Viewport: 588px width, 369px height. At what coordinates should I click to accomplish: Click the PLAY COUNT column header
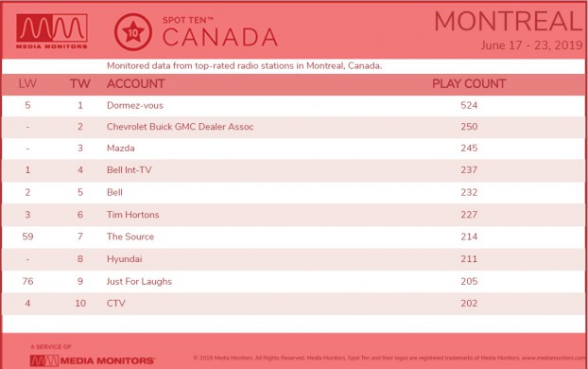click(469, 83)
